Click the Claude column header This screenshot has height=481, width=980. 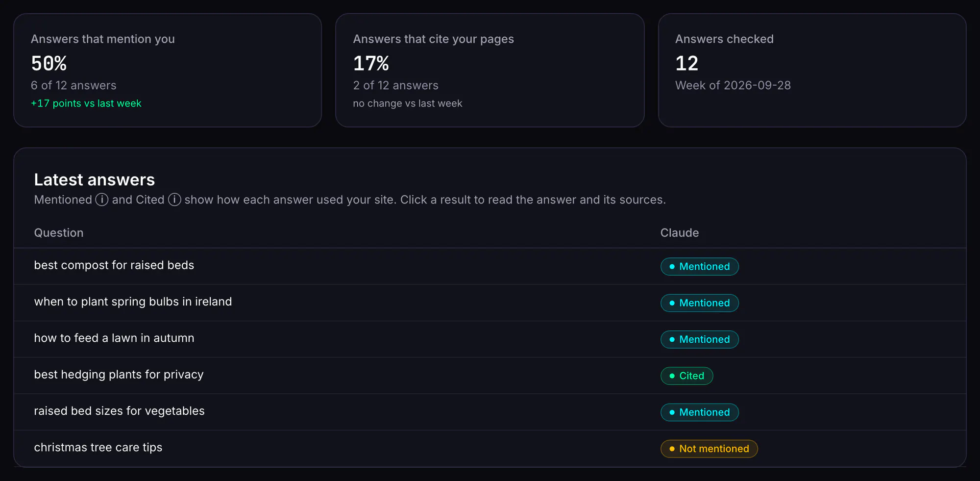pyautogui.click(x=680, y=233)
